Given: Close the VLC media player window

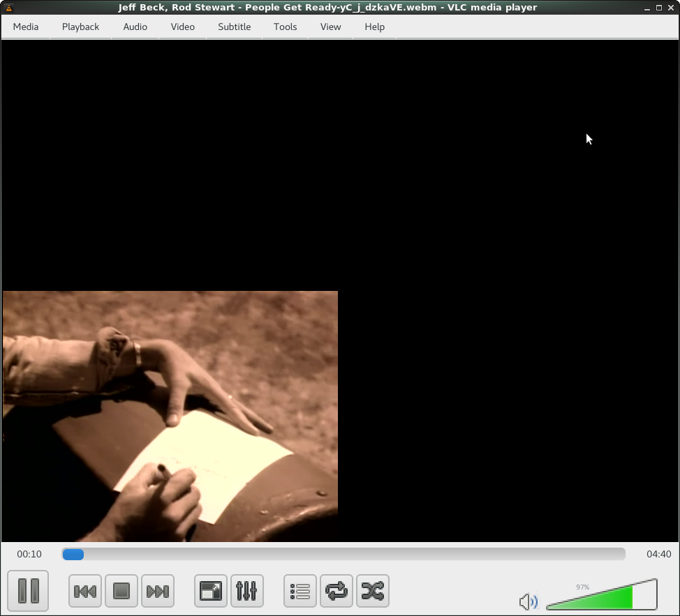Looking at the screenshot, I should pos(671,8).
